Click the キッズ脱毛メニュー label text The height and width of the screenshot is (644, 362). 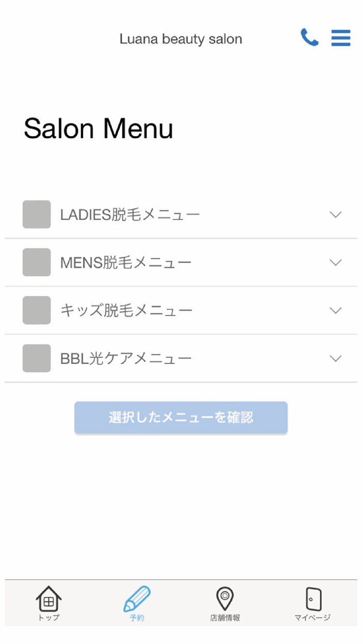126,311
